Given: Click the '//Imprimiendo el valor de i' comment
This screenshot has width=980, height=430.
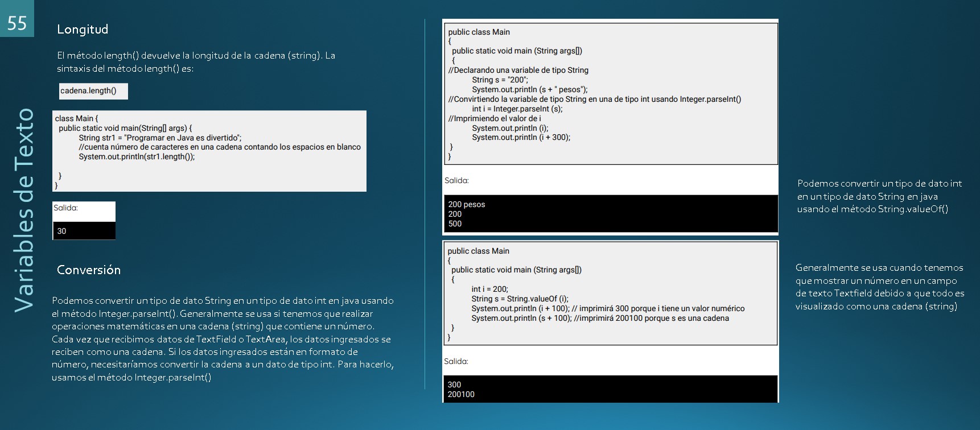Looking at the screenshot, I should (495, 118).
